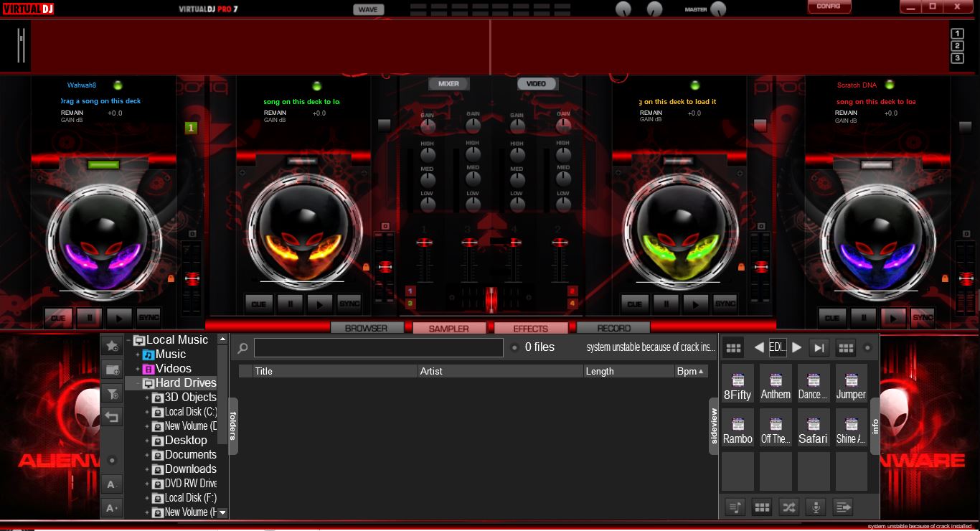Expand the Desktop folder node
The height and width of the screenshot is (531, 980).
click(147, 441)
